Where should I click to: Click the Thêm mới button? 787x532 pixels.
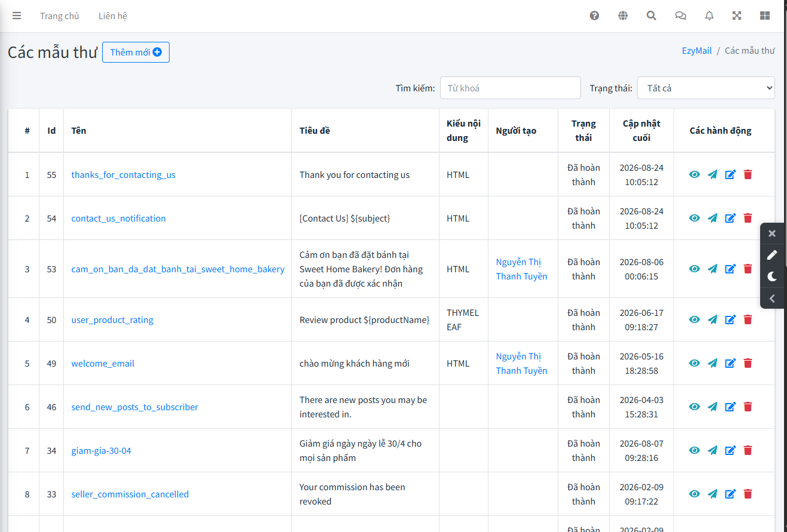(136, 52)
